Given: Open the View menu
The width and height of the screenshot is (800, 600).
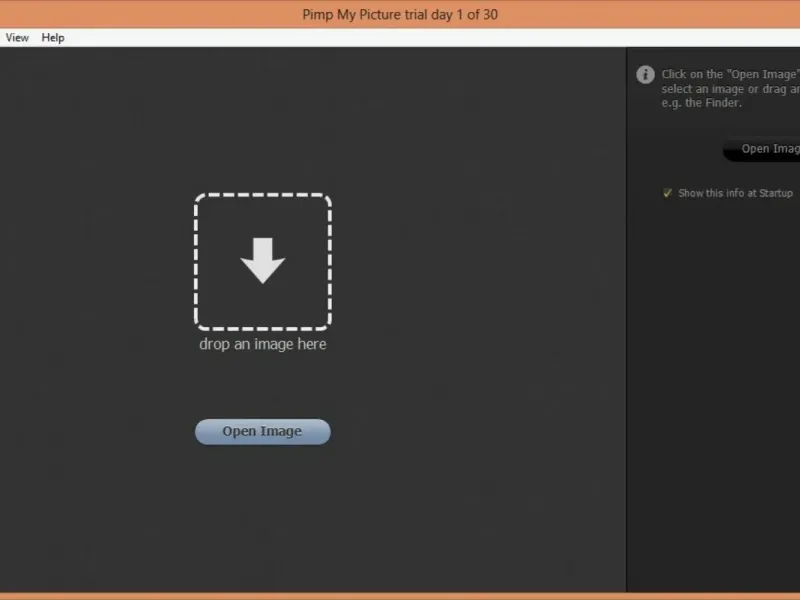Looking at the screenshot, I should [17, 38].
